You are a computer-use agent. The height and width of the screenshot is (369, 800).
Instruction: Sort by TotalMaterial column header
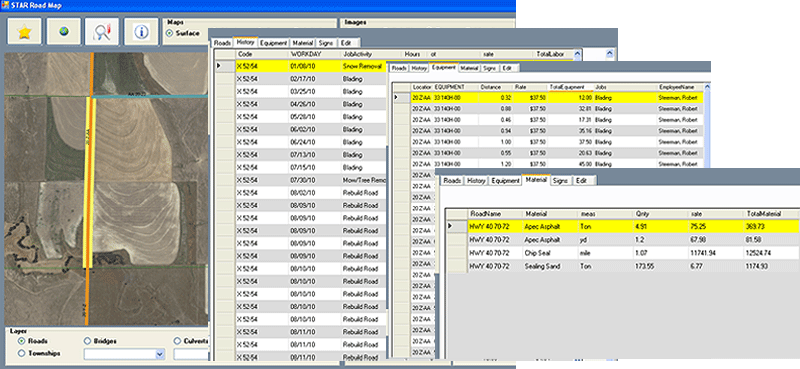771,213
